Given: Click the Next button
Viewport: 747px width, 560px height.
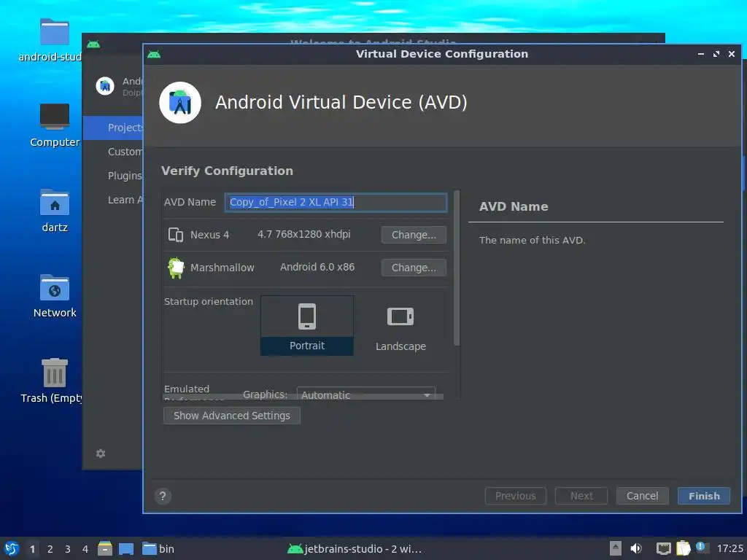Looking at the screenshot, I should [x=581, y=496].
